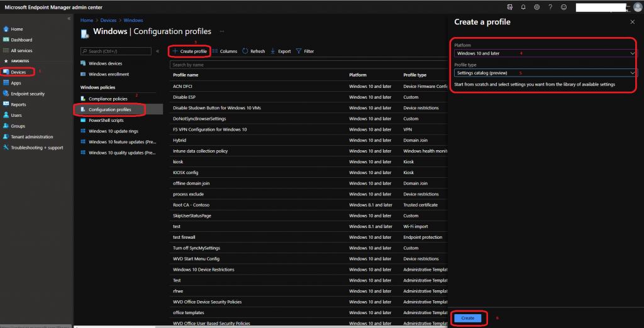The height and width of the screenshot is (328, 644).
Task: Open Apps in the sidebar
Action: tap(16, 83)
